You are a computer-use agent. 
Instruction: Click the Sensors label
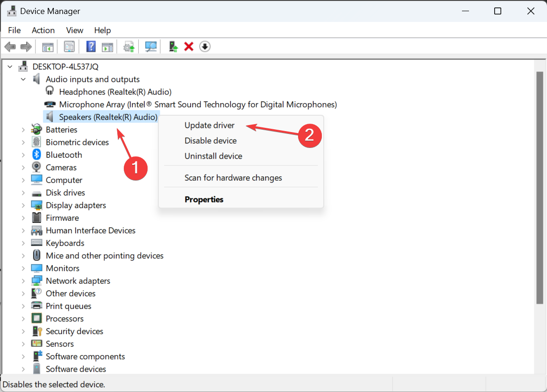pos(60,344)
